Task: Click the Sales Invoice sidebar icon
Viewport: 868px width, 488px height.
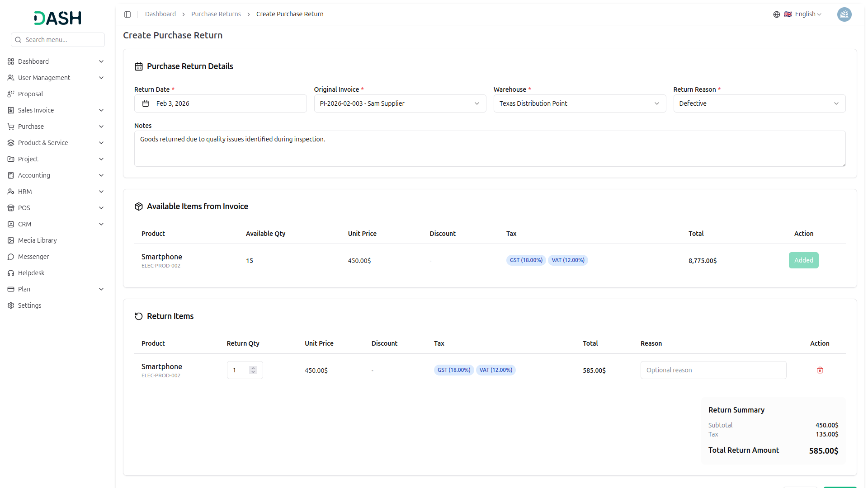Action: pyautogui.click(x=11, y=110)
